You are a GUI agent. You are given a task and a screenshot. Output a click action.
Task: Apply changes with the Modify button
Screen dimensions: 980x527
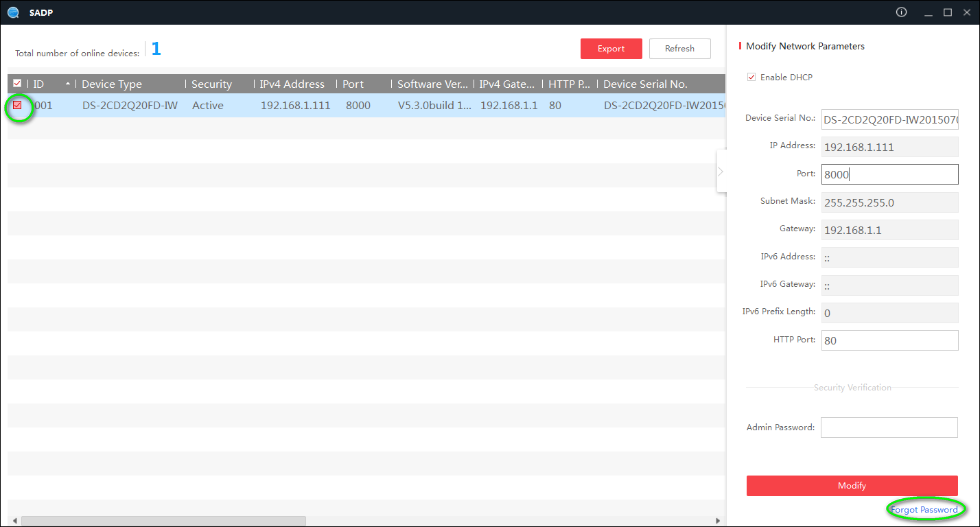[852, 485]
